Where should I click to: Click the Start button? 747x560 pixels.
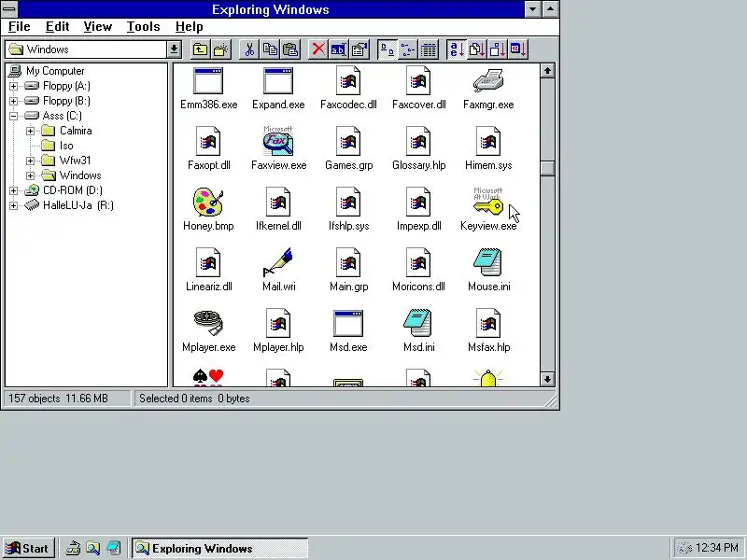(29, 549)
